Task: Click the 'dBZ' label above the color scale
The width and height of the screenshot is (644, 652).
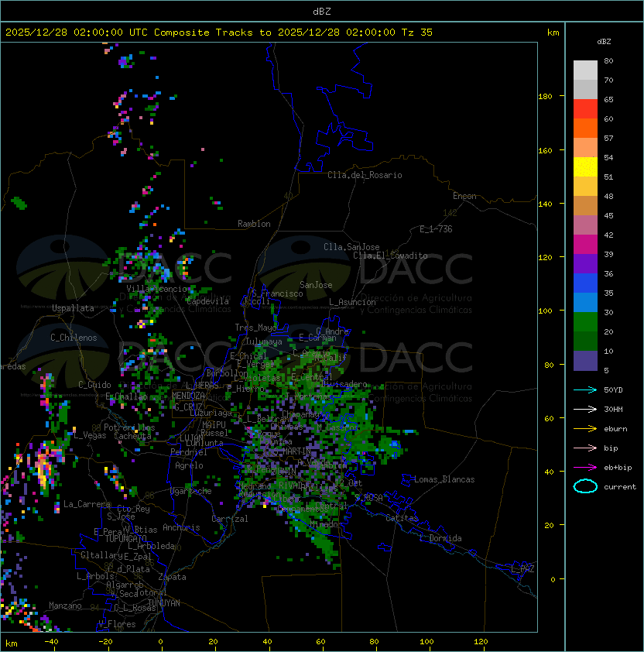Action: point(604,42)
